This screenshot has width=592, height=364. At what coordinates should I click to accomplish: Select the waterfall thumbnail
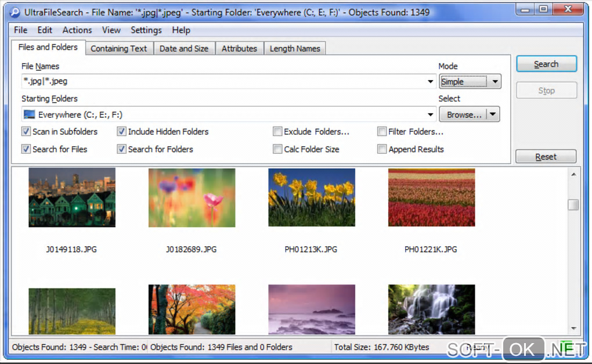432,309
